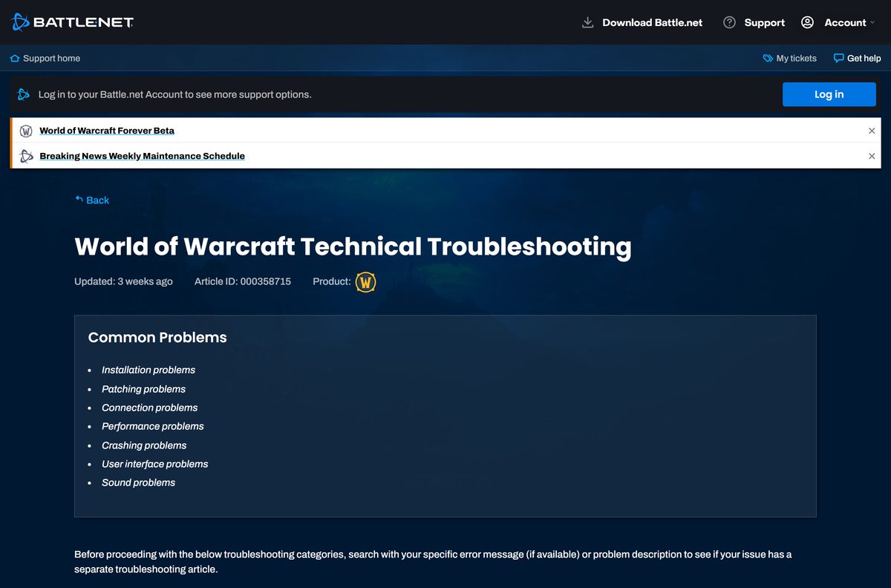
Task: Jump to Connection problems
Action: coord(149,408)
